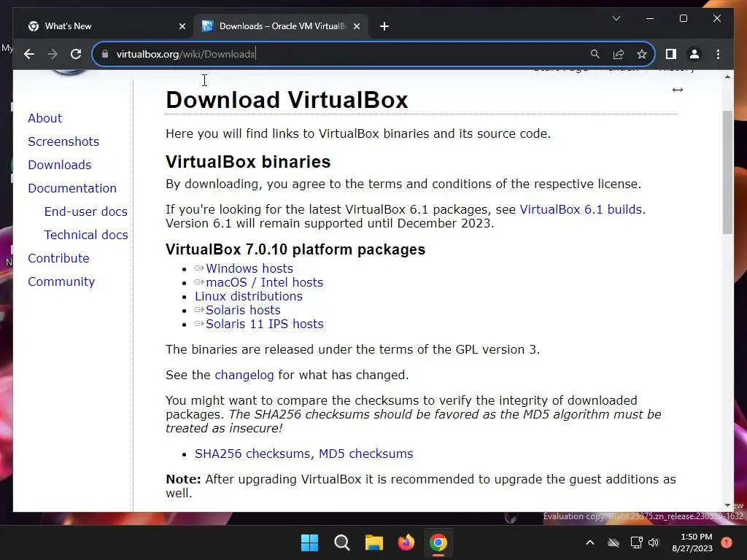Download macOS / Intel hosts package
747x560 pixels.
point(264,282)
